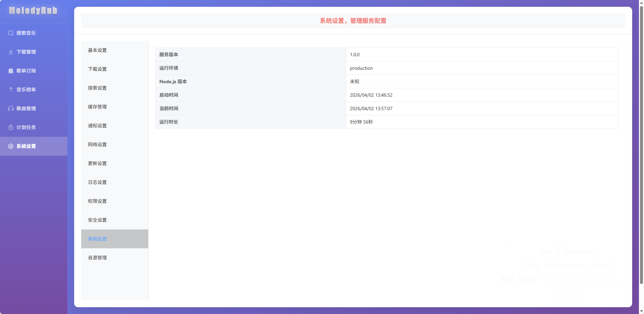Image resolution: width=644 pixels, height=314 pixels.
Task: Click the playlist subscription clipboard icon
Action: [x=11, y=71]
